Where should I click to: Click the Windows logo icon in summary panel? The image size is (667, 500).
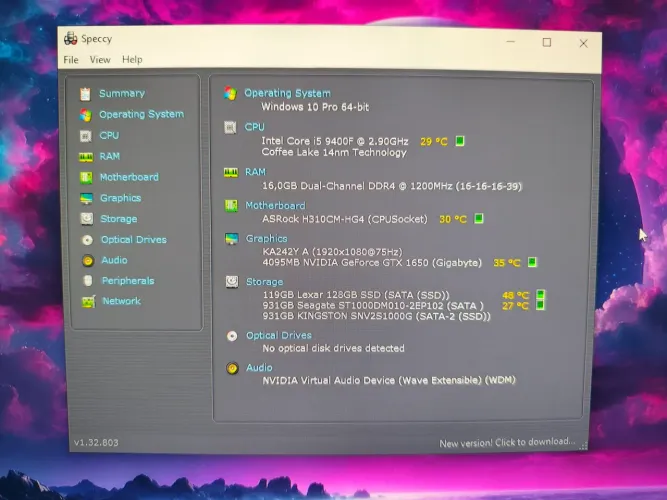230,93
